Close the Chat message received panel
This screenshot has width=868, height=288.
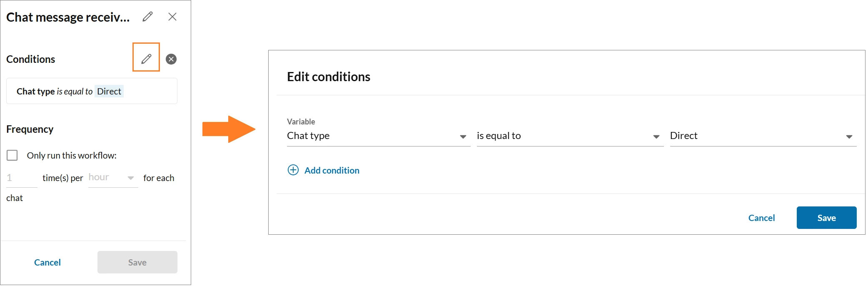pyautogui.click(x=172, y=17)
